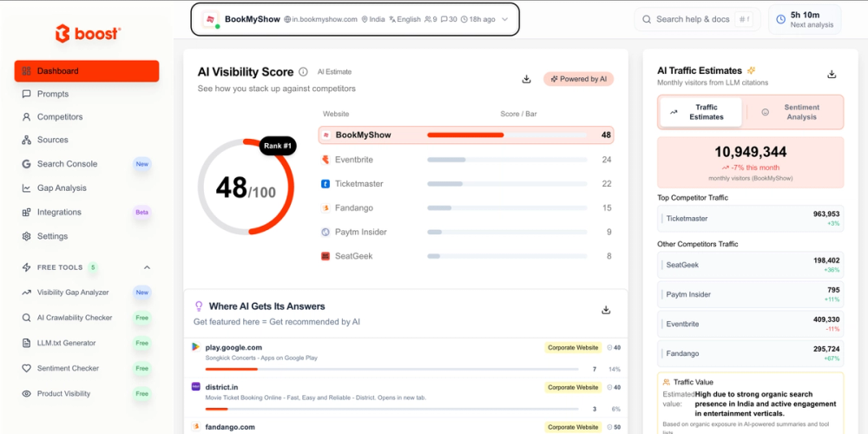Image resolution: width=868 pixels, height=434 pixels.
Task: Click Corporate Website tag on play.google.com row
Action: click(573, 348)
